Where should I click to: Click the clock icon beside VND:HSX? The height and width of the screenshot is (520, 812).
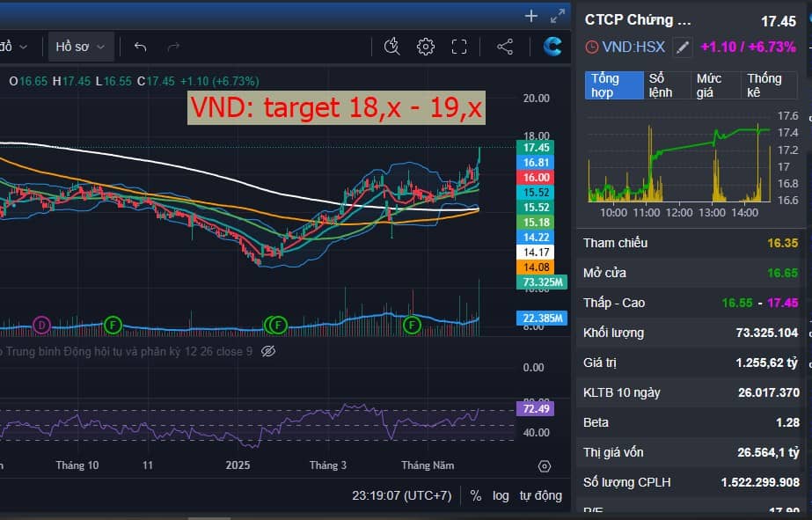pos(592,48)
